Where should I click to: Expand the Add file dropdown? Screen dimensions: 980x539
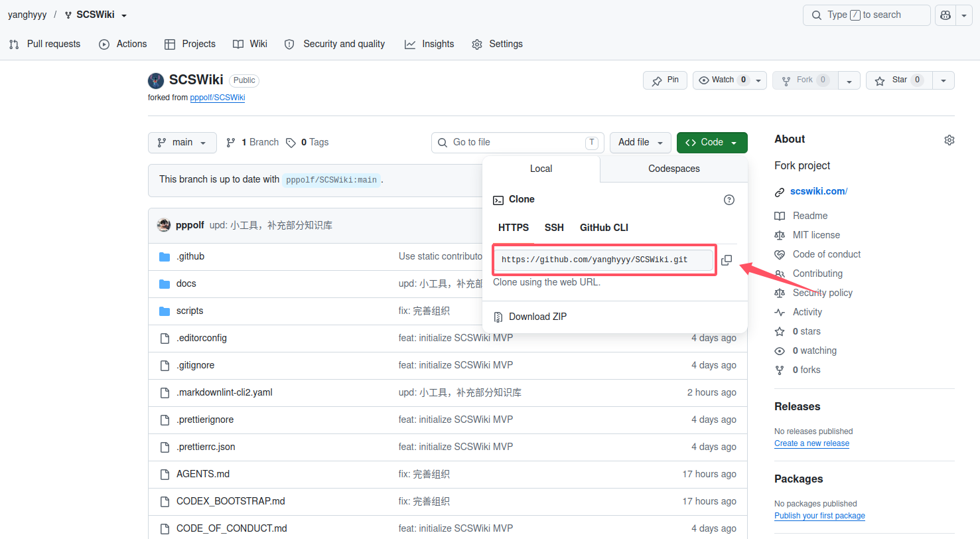pos(640,143)
